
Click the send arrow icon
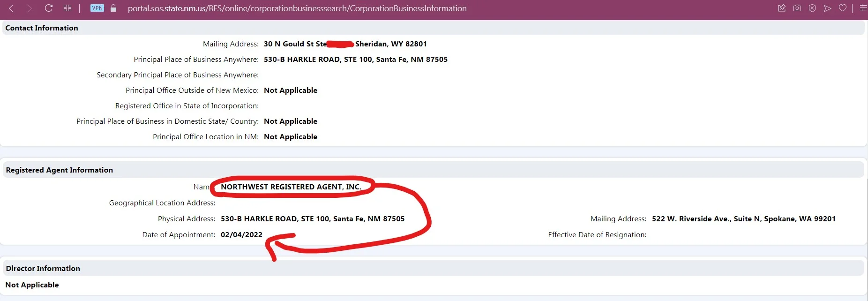pyautogui.click(x=828, y=8)
